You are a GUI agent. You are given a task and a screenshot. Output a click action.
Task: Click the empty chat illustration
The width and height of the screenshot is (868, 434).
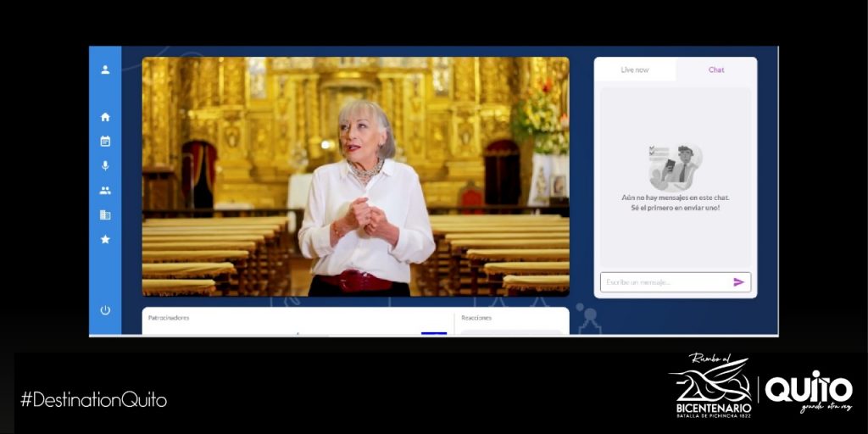tap(675, 167)
